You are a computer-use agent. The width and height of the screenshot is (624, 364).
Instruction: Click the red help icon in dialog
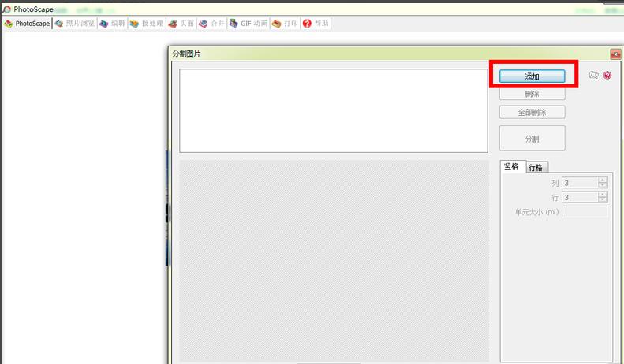[607, 76]
